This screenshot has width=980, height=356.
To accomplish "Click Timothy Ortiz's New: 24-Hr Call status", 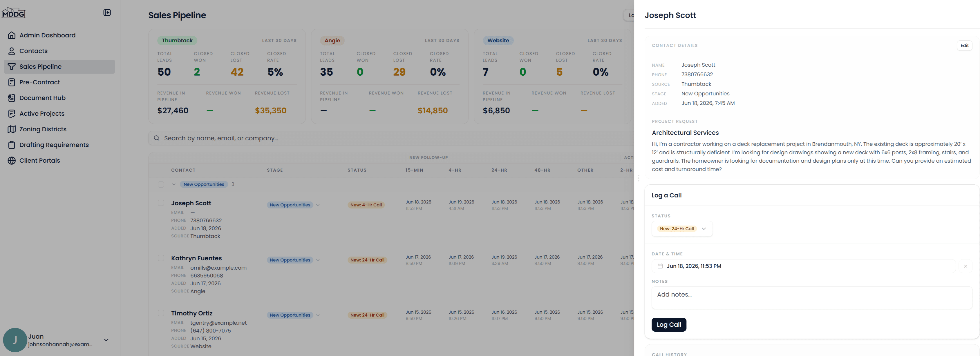I will [x=367, y=315].
